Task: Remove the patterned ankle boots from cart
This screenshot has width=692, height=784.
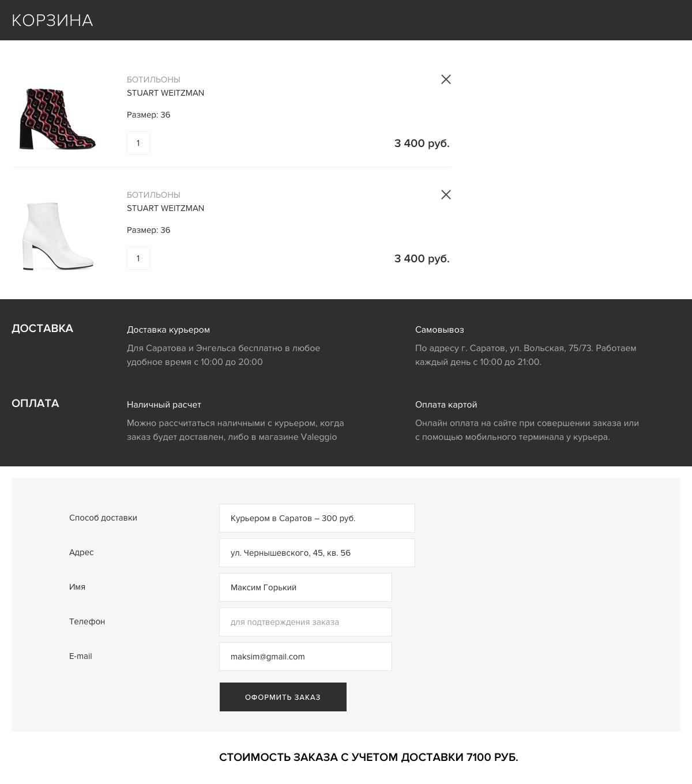Action: 446,80
